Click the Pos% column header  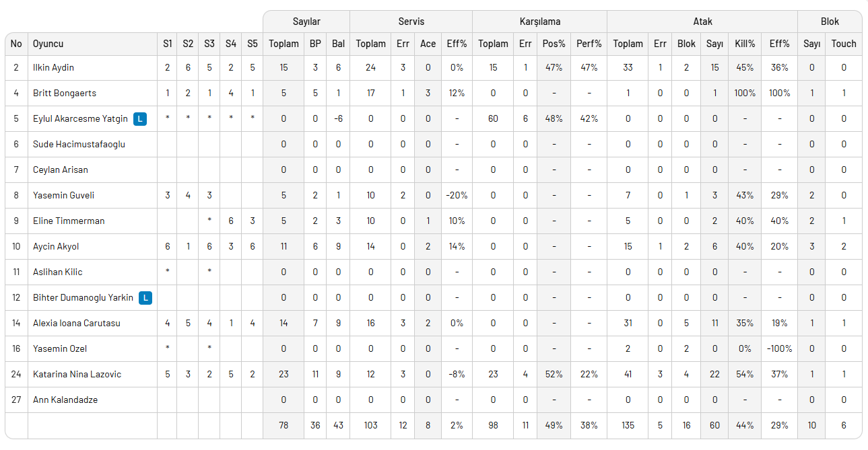pos(554,44)
